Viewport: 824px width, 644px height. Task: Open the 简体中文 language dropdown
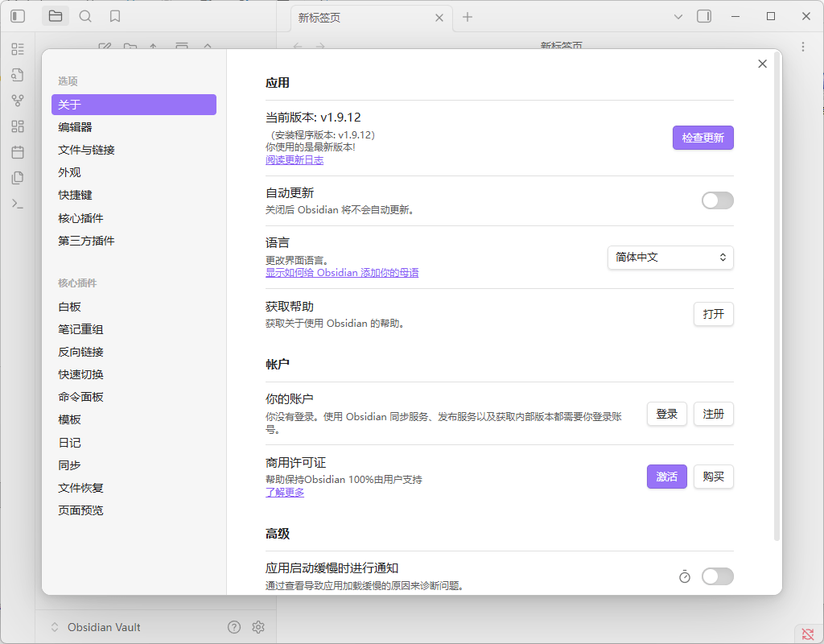click(x=670, y=258)
